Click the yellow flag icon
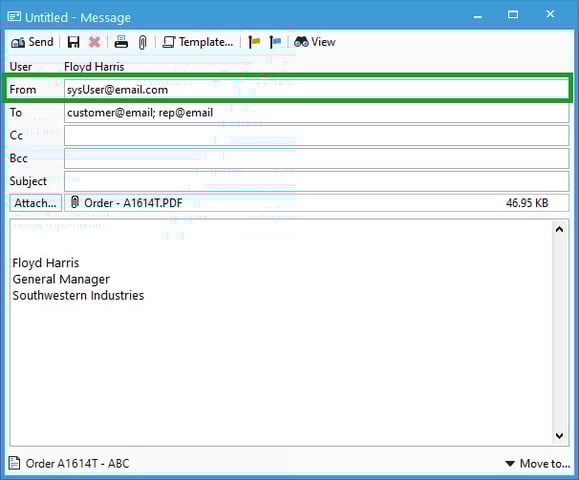Screen dimensions: 579x480 click(254, 42)
